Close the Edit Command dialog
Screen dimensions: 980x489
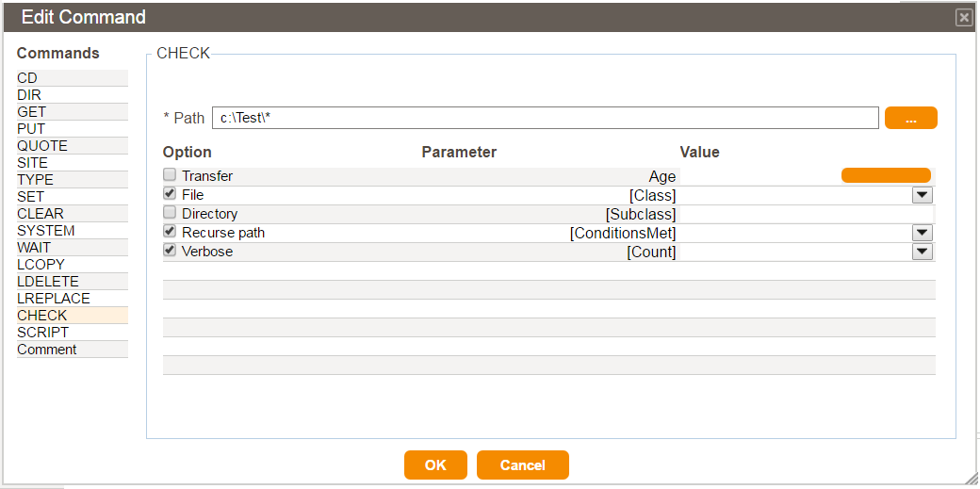[x=964, y=18]
